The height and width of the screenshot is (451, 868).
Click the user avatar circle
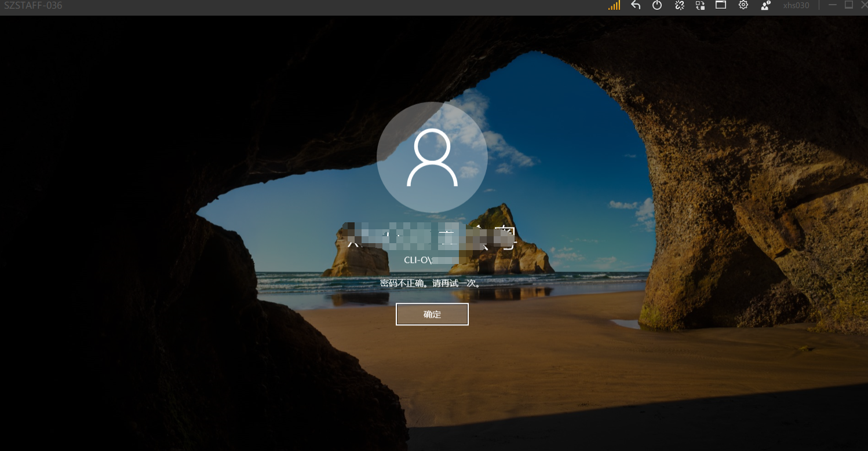(x=432, y=157)
